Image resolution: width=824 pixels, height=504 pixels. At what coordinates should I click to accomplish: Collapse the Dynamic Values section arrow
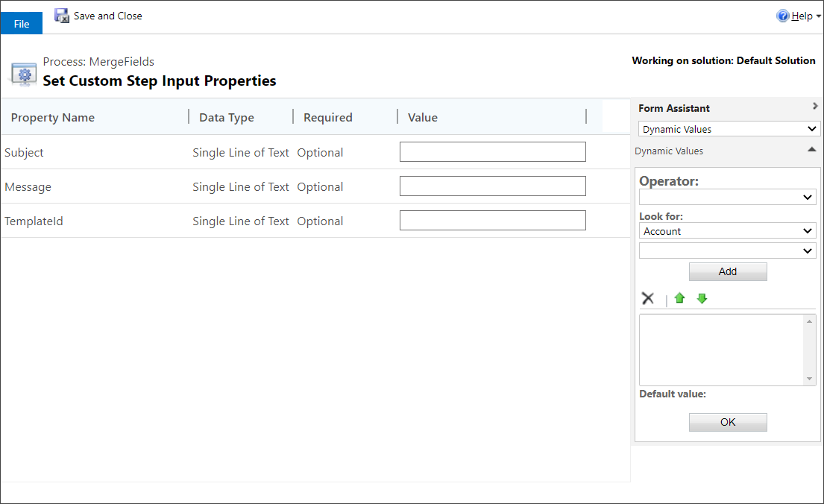pyautogui.click(x=812, y=149)
